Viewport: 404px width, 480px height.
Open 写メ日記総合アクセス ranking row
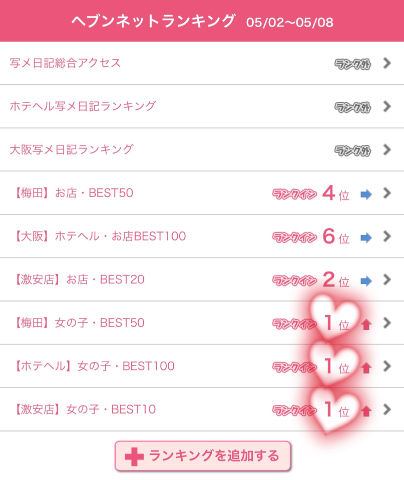point(202,63)
